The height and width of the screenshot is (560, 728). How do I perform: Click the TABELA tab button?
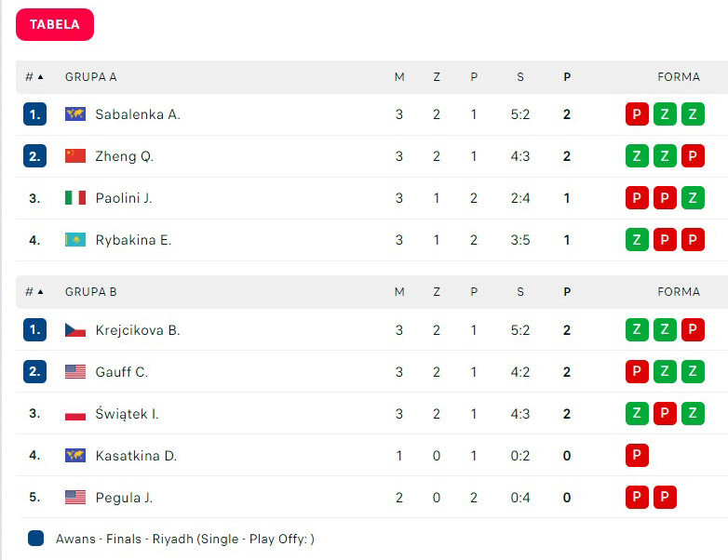coord(55,25)
